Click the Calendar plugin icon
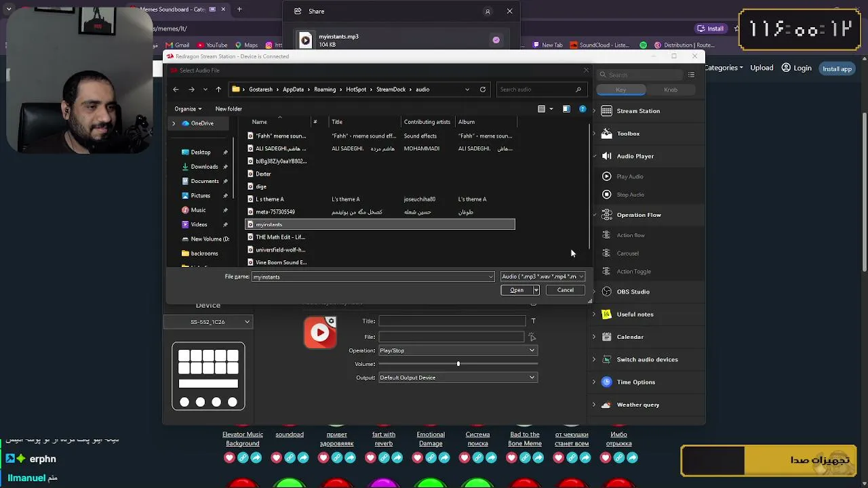This screenshot has width=868, height=488. pos(606,337)
